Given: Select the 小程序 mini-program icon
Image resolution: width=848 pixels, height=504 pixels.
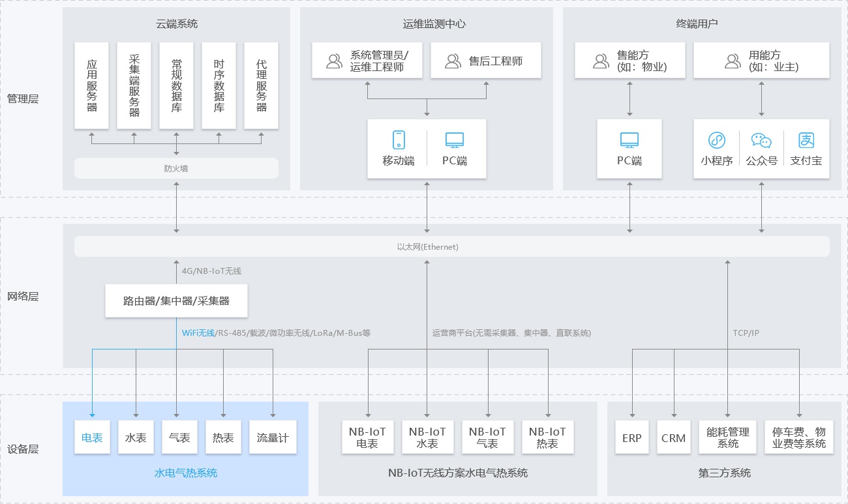Looking at the screenshot, I should pyautogui.click(x=717, y=140).
